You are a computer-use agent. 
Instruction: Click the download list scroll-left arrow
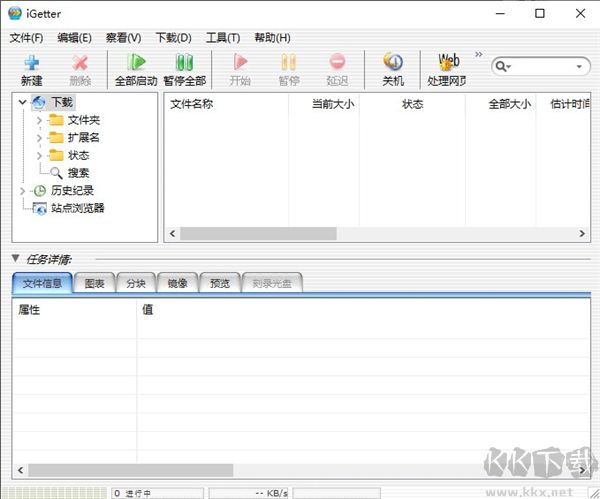[173, 233]
